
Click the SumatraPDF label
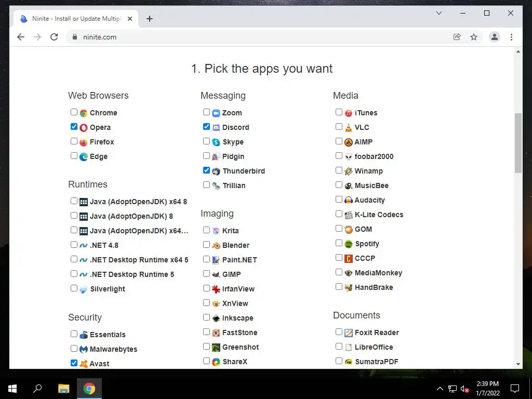[377, 362]
